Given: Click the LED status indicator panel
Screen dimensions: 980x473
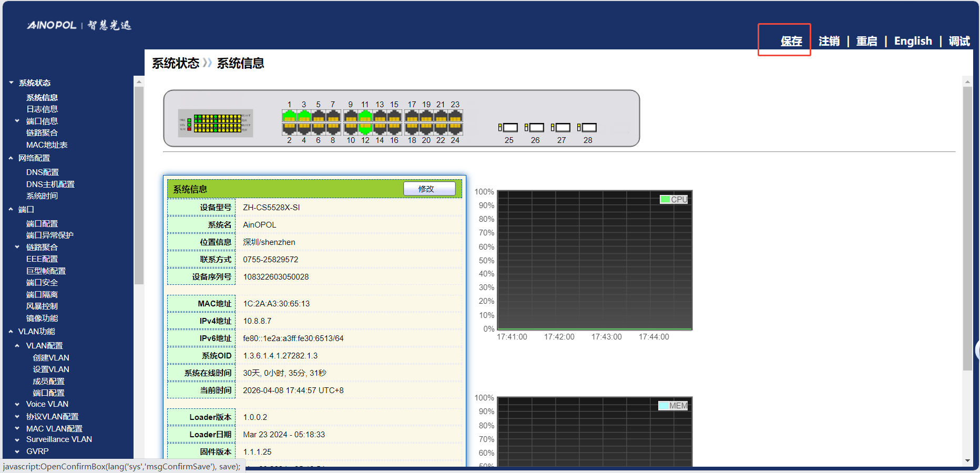Looking at the screenshot, I should tap(216, 123).
